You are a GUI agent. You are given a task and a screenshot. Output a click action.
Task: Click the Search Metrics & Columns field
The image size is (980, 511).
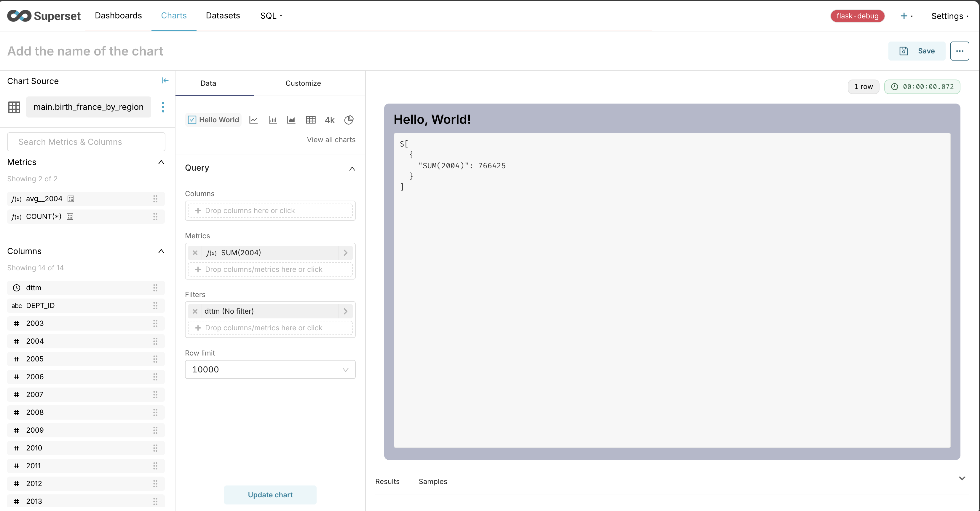click(x=86, y=142)
